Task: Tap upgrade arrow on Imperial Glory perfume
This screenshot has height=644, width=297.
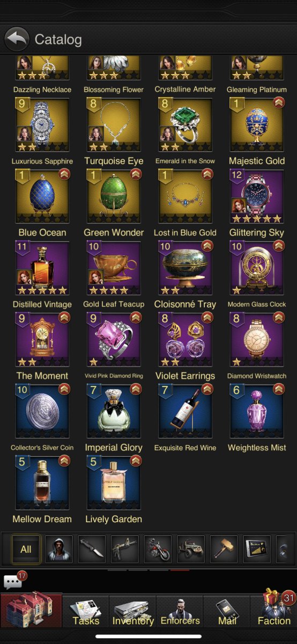Action: 136,389
